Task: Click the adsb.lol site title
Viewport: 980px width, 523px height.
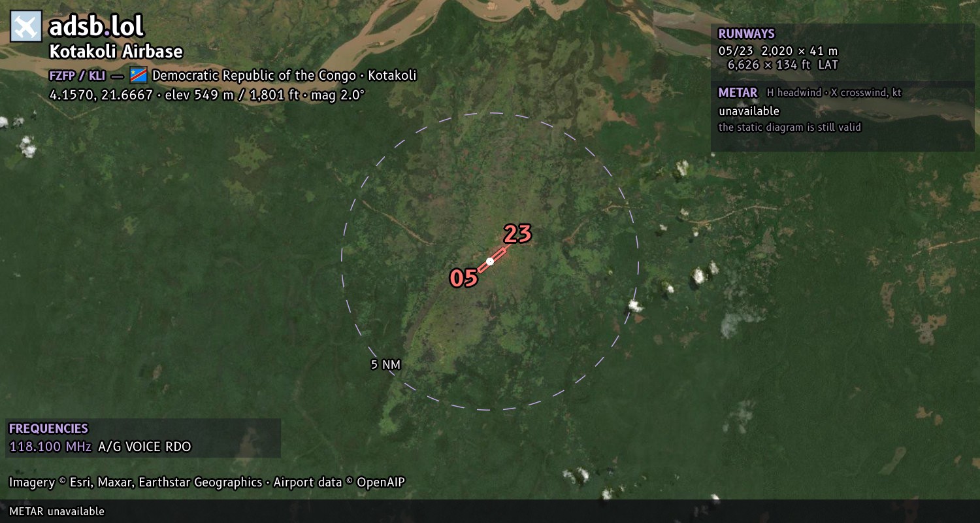Action: (x=96, y=27)
